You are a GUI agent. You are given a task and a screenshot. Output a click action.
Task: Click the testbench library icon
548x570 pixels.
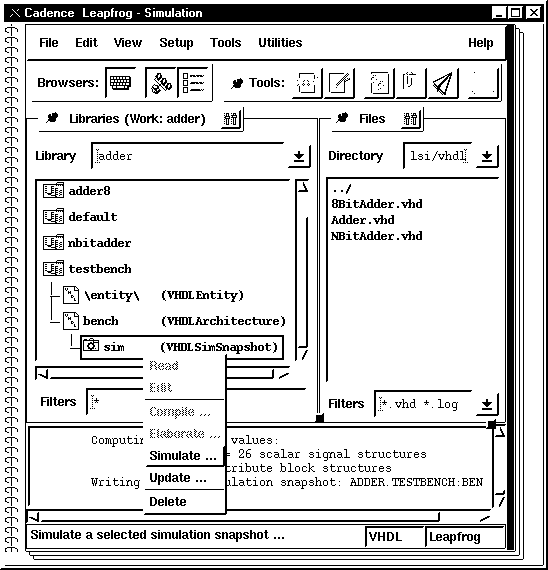point(53,269)
